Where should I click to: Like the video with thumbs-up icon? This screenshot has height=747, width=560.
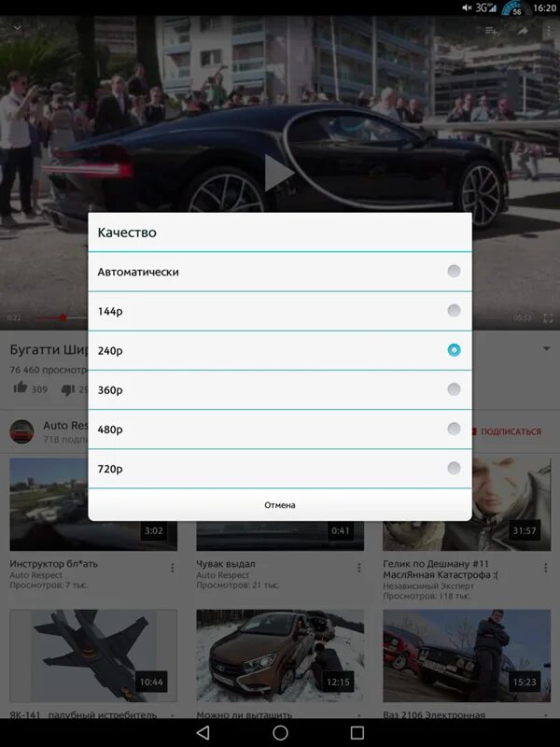pyautogui.click(x=21, y=388)
